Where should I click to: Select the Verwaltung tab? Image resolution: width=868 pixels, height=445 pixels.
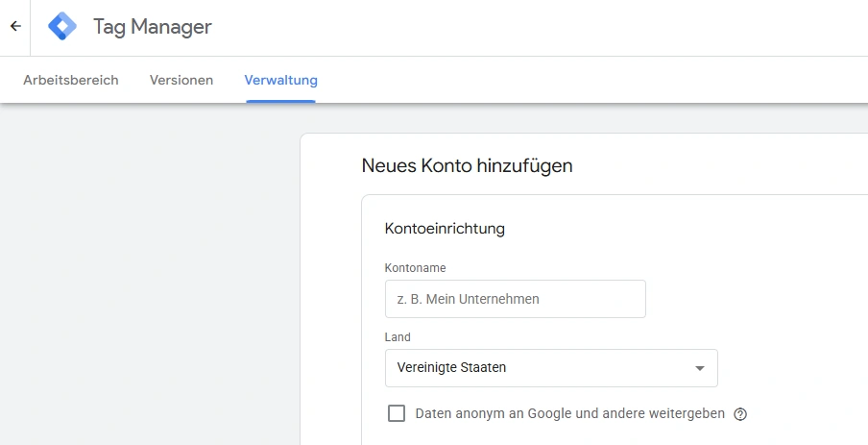[x=280, y=80]
